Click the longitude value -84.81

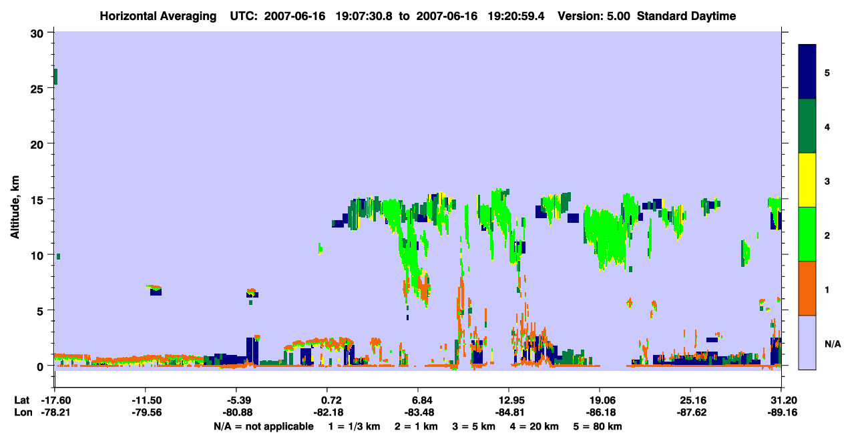(509, 413)
